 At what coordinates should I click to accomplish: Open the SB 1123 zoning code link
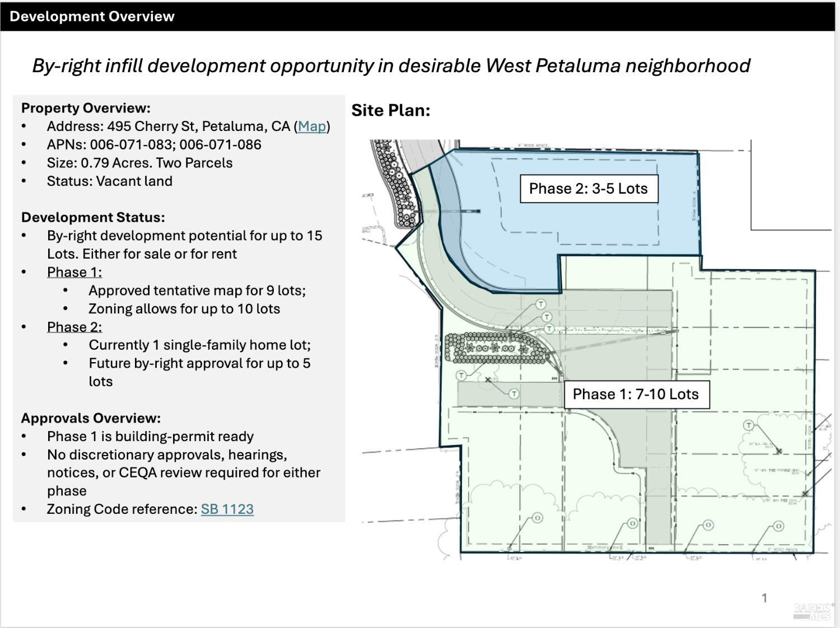[227, 509]
